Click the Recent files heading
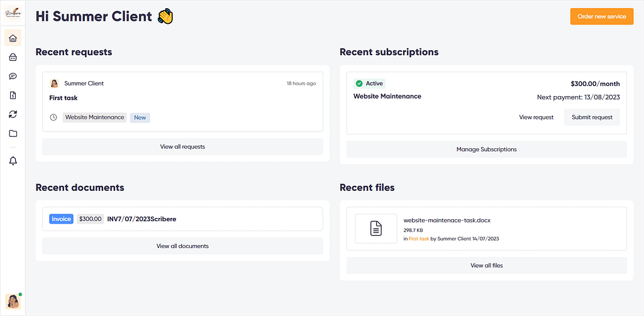644x316 pixels. tap(367, 188)
